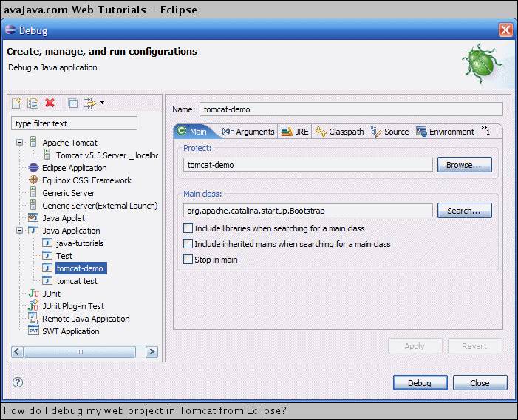Click the Remote Java Application icon
518x420 pixels.
point(33,318)
